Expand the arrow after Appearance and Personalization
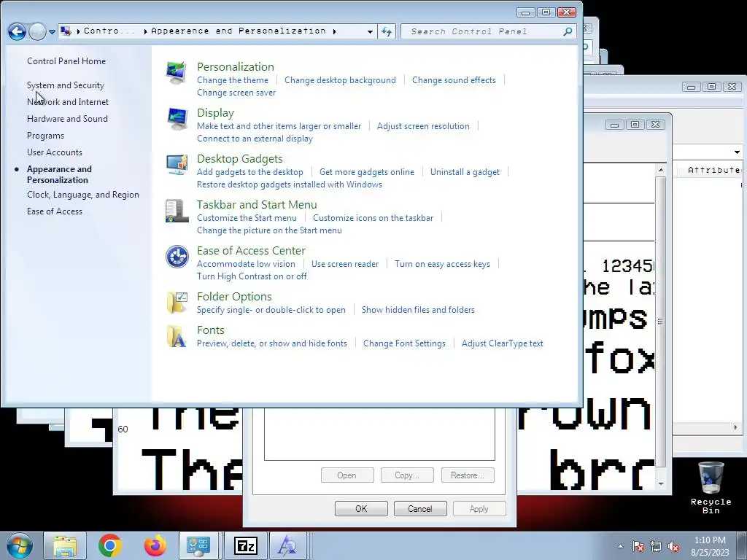Screen dimensions: 747x560 [x=334, y=31]
